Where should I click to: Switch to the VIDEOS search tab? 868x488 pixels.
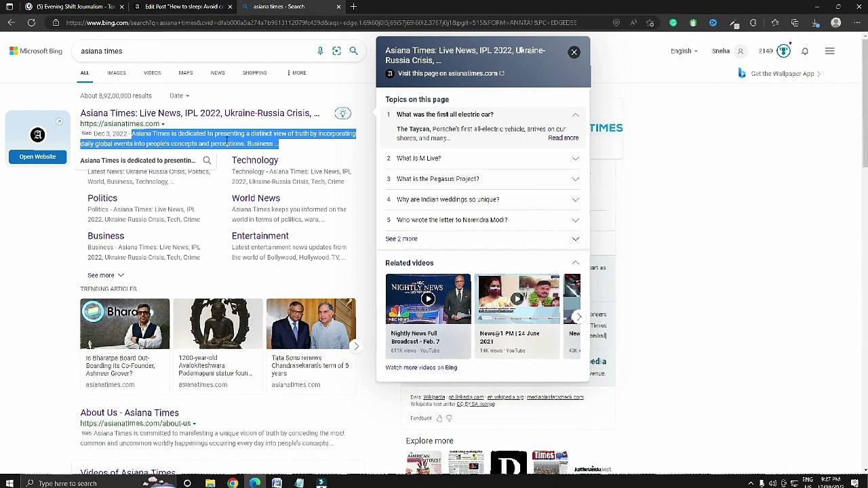(152, 73)
